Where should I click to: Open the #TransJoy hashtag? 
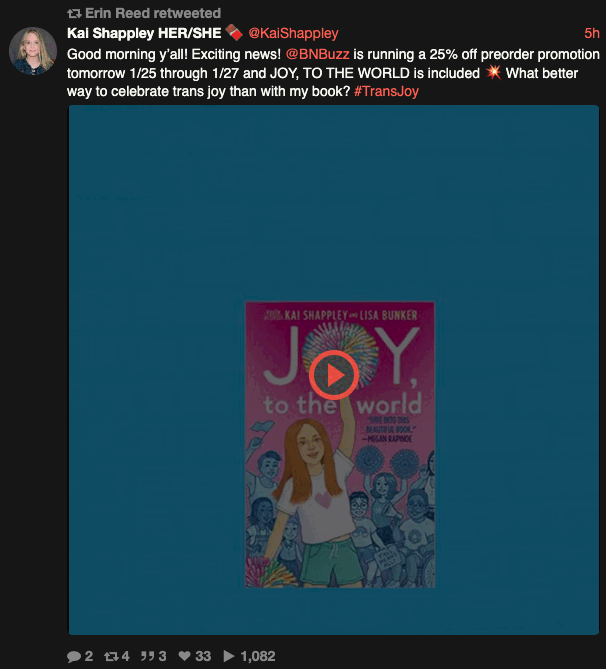[386, 91]
